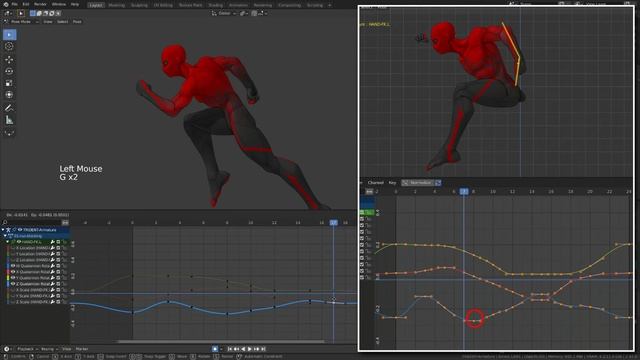
Task: Select the Annotate tool
Action: 9,108
